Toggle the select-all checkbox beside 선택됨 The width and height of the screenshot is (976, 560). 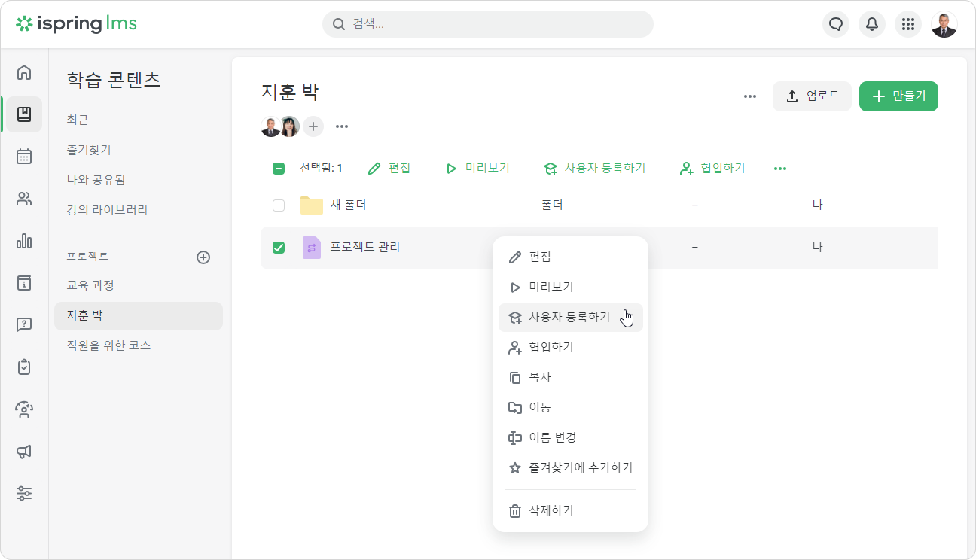(279, 169)
